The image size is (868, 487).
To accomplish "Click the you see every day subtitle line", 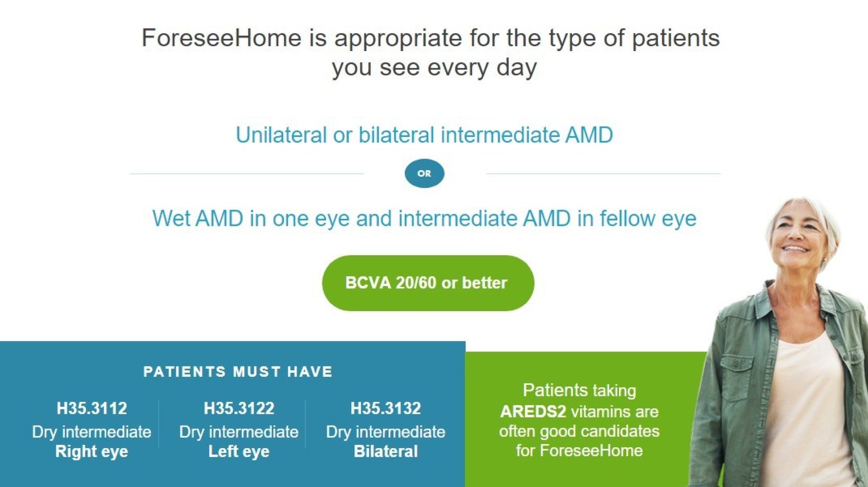I will [x=434, y=68].
